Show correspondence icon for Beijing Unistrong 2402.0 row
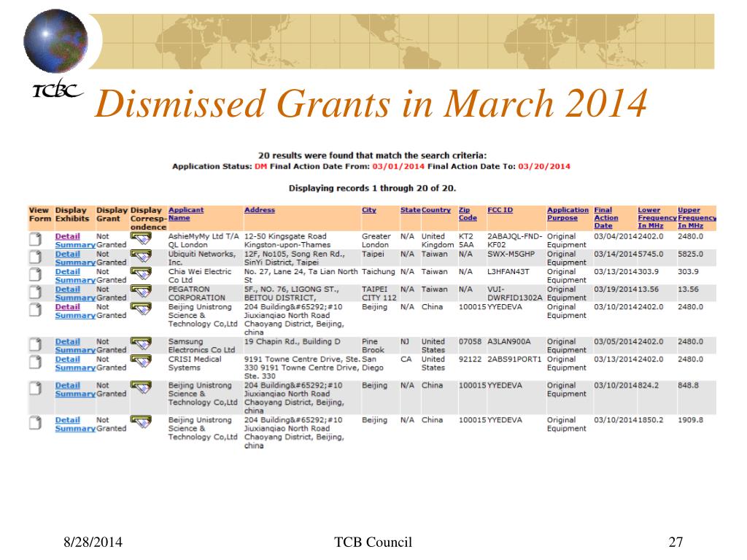 [x=141, y=309]
